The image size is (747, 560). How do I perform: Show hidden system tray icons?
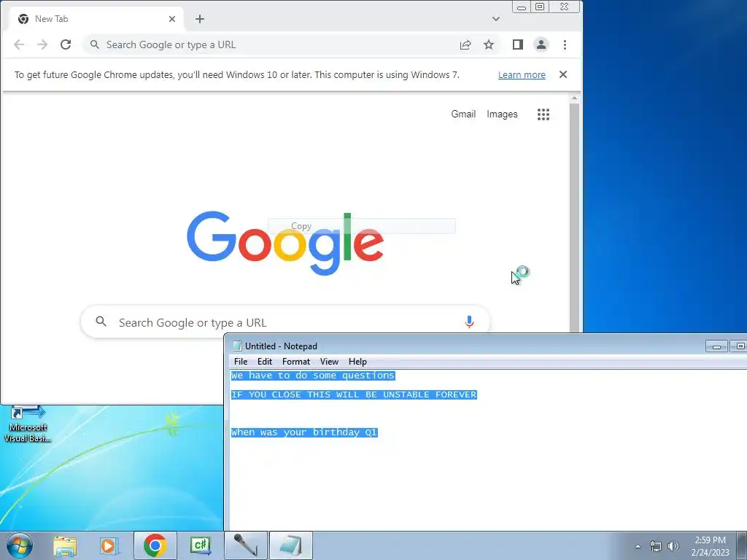pyautogui.click(x=638, y=546)
